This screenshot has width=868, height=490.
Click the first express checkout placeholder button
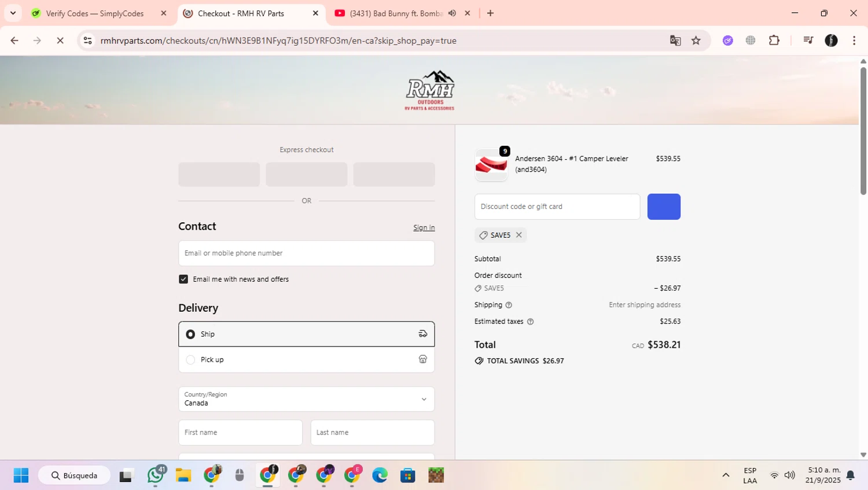point(219,174)
